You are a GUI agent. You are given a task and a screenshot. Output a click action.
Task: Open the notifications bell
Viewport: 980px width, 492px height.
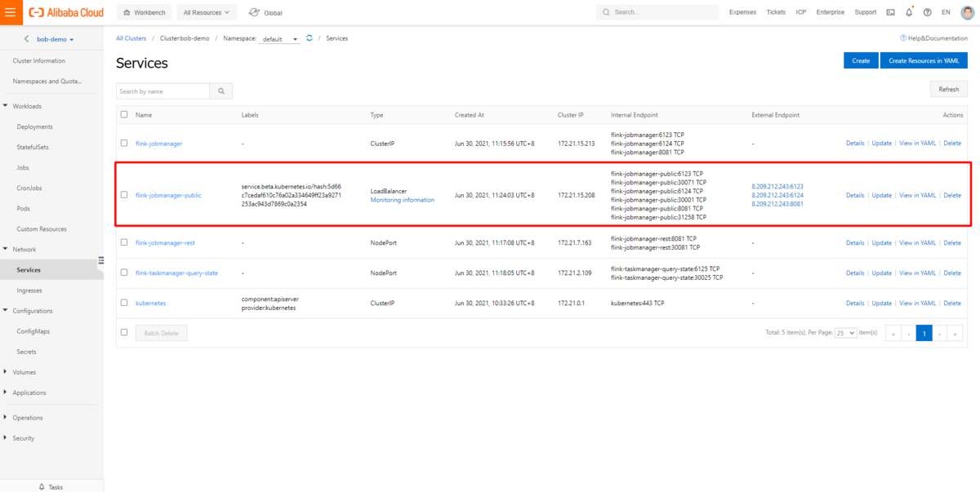[909, 12]
